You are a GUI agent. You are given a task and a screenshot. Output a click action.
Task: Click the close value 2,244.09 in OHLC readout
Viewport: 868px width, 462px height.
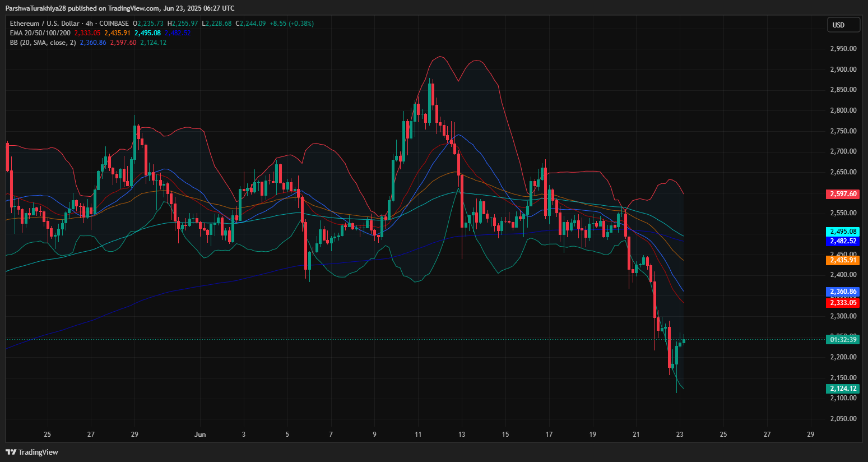(251, 23)
